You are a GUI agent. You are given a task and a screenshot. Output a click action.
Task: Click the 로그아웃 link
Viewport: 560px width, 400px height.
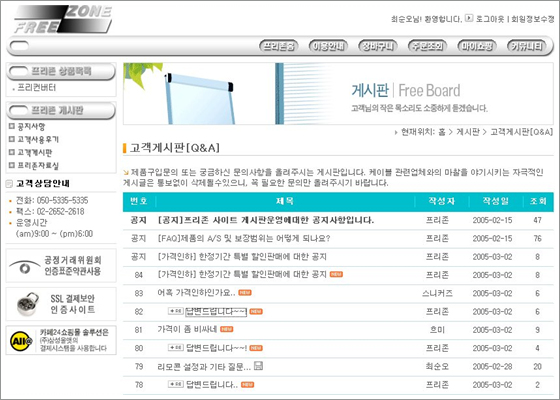point(490,19)
